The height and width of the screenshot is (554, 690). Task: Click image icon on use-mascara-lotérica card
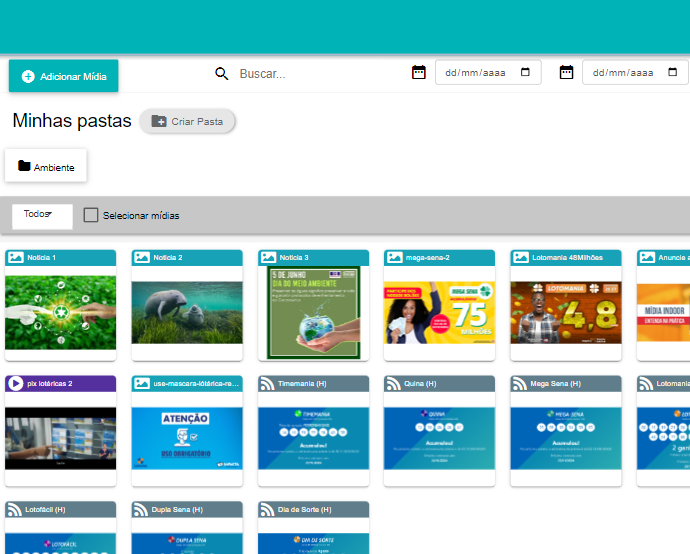coord(142,383)
